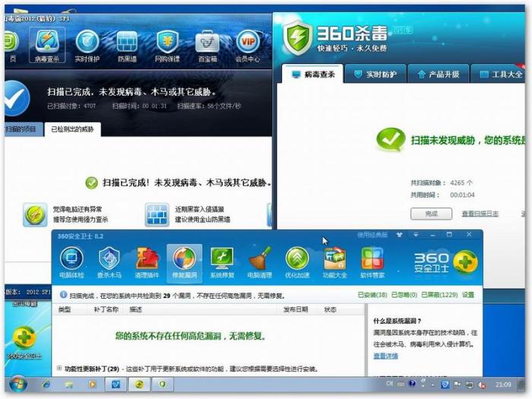
Task: Click 已忽略(0) link
Action: click(404, 295)
